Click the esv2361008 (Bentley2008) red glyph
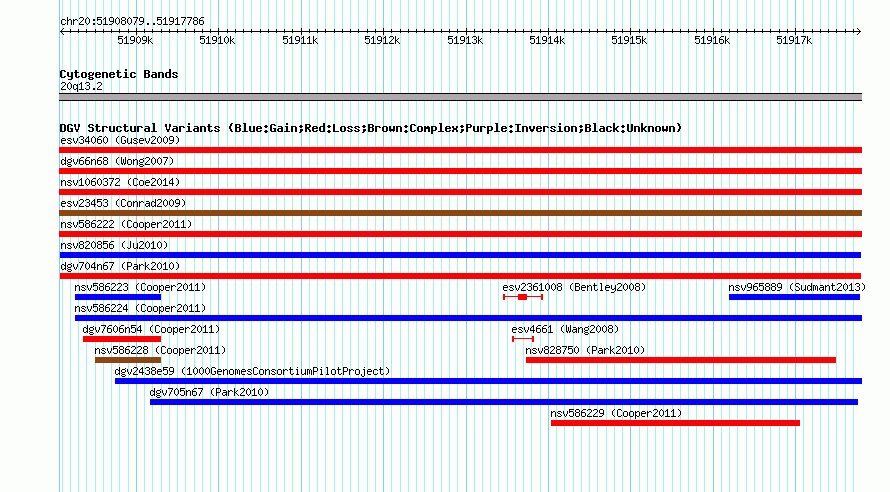The width and height of the screenshot is (890, 492). [523, 297]
